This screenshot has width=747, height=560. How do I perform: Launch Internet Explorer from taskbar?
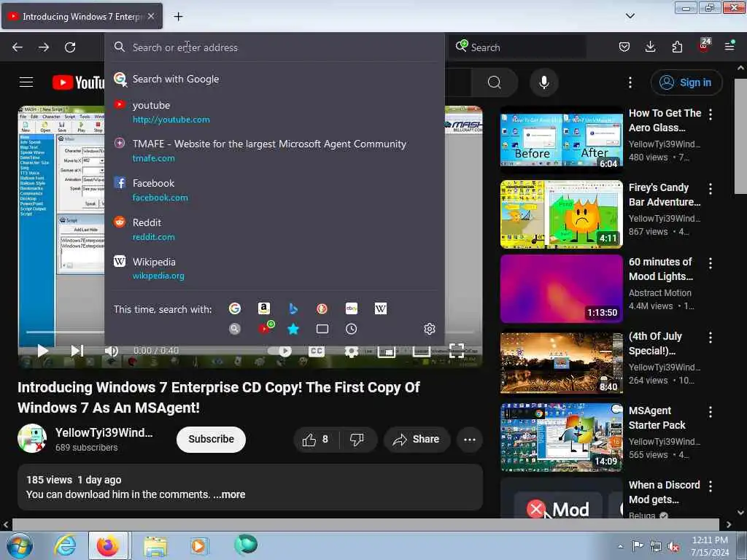(x=65, y=545)
